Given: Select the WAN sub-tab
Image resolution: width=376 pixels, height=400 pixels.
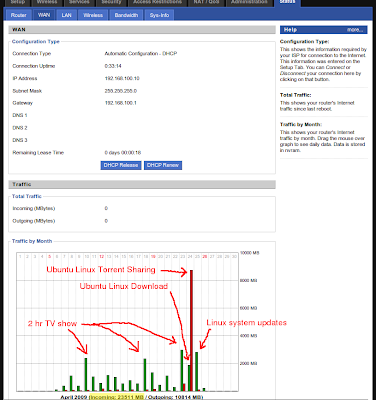Looking at the screenshot, I should click(x=44, y=15).
